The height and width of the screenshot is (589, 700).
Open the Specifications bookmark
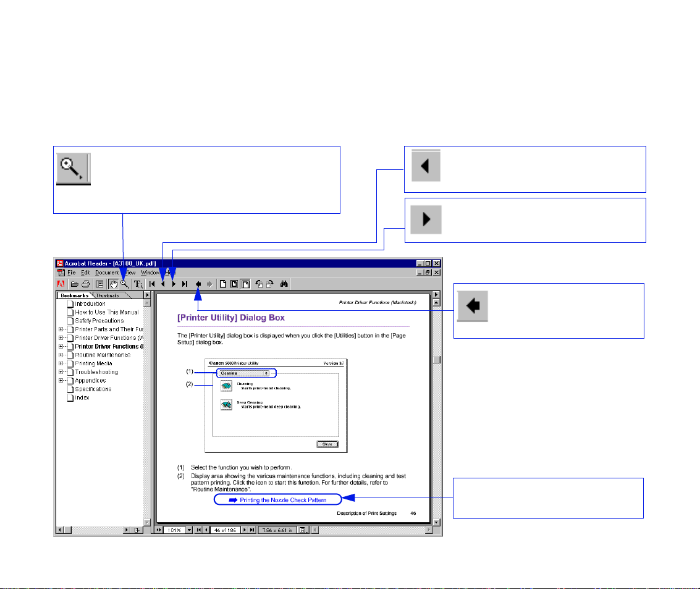(93, 389)
